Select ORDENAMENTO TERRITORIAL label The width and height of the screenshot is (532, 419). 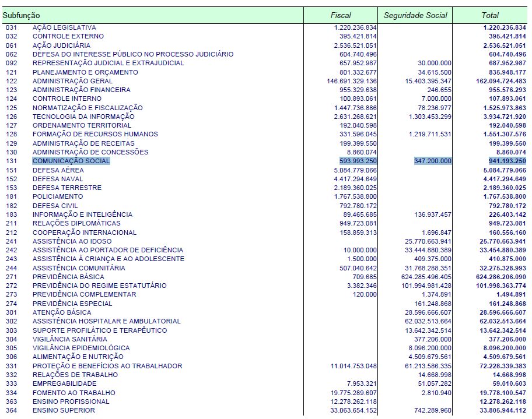(82, 125)
